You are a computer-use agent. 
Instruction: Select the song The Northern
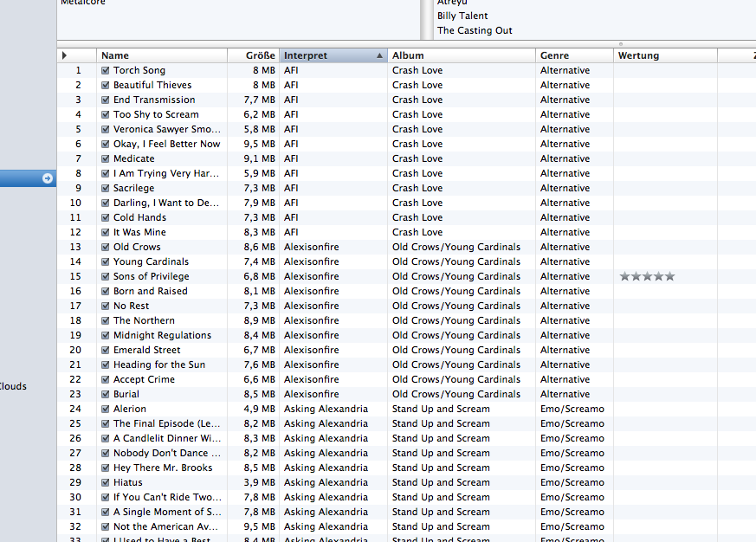pyautogui.click(x=144, y=320)
